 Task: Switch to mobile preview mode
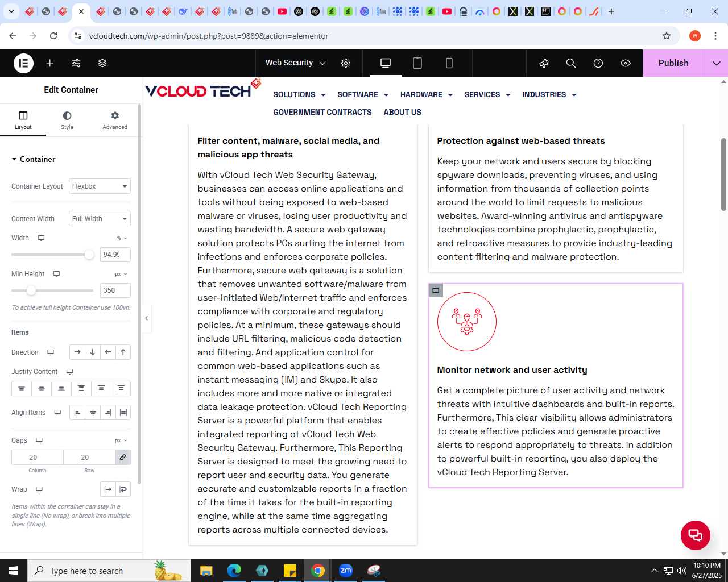pyautogui.click(x=449, y=63)
